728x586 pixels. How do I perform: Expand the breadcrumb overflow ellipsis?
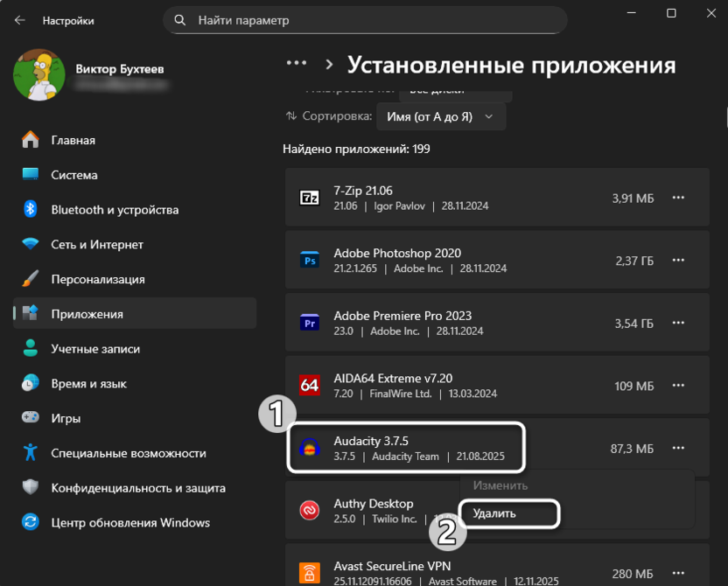(x=297, y=62)
